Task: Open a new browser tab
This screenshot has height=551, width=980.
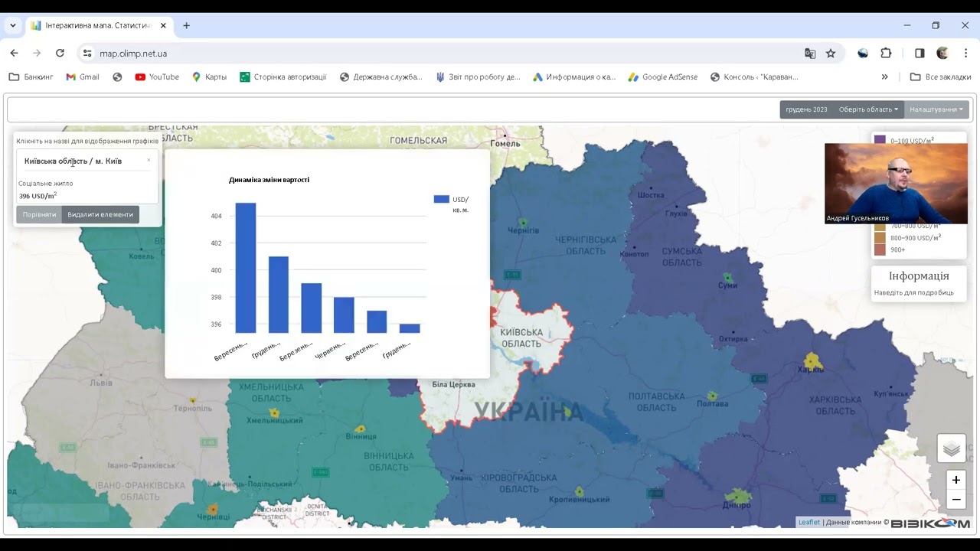Action: 186,25
